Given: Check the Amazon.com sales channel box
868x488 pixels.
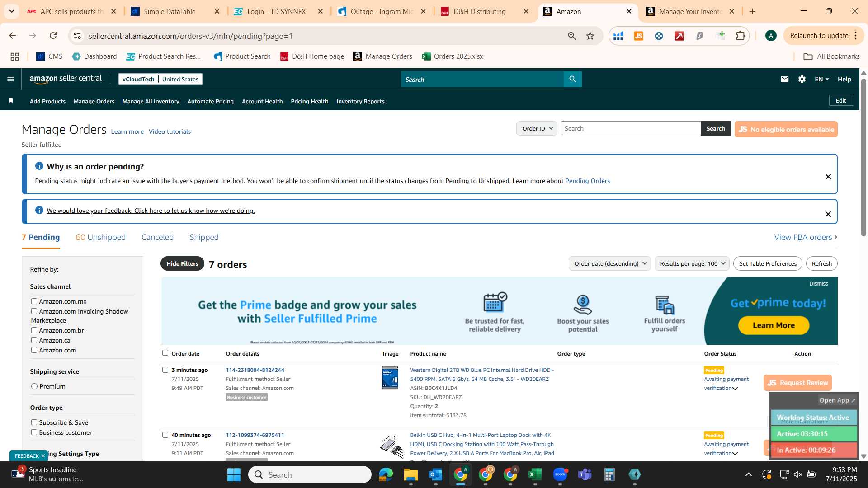Looking at the screenshot, I should pyautogui.click(x=34, y=350).
